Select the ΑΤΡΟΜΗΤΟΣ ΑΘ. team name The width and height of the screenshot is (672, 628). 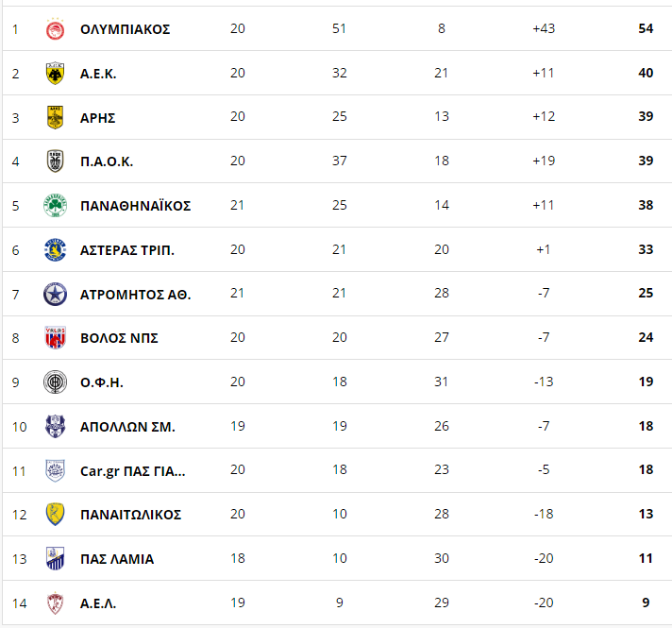pyautogui.click(x=135, y=295)
